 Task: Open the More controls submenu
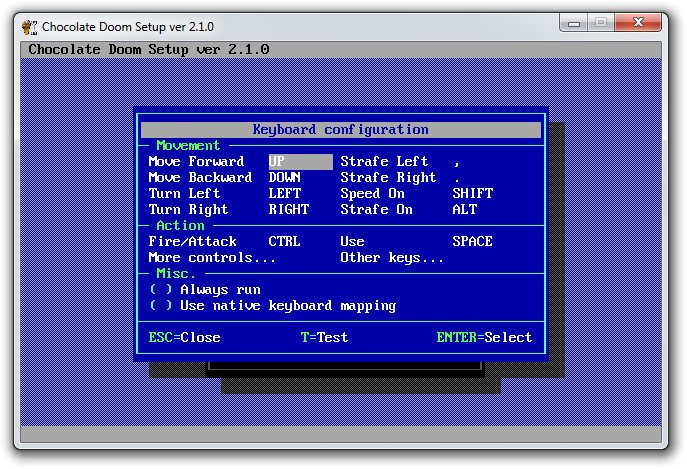(x=212, y=258)
